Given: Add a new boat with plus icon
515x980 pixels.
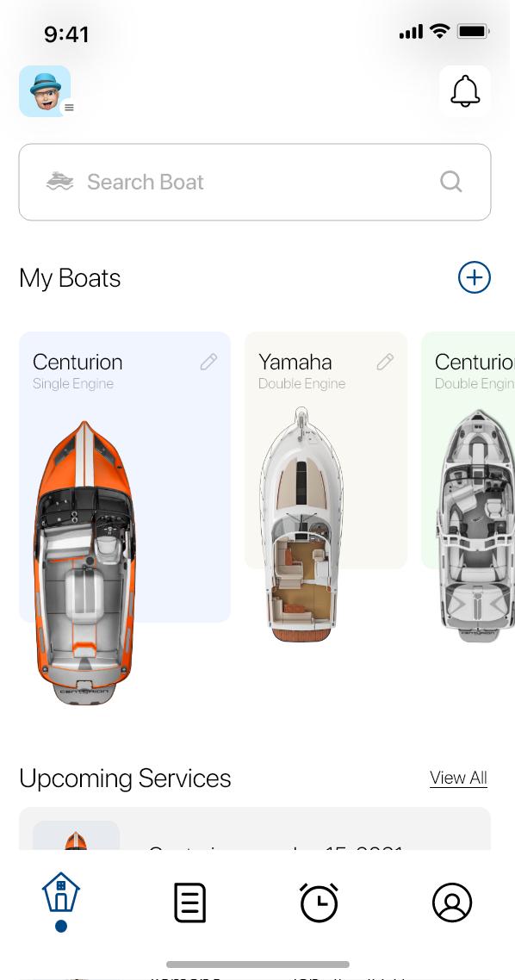Looking at the screenshot, I should [x=475, y=277].
